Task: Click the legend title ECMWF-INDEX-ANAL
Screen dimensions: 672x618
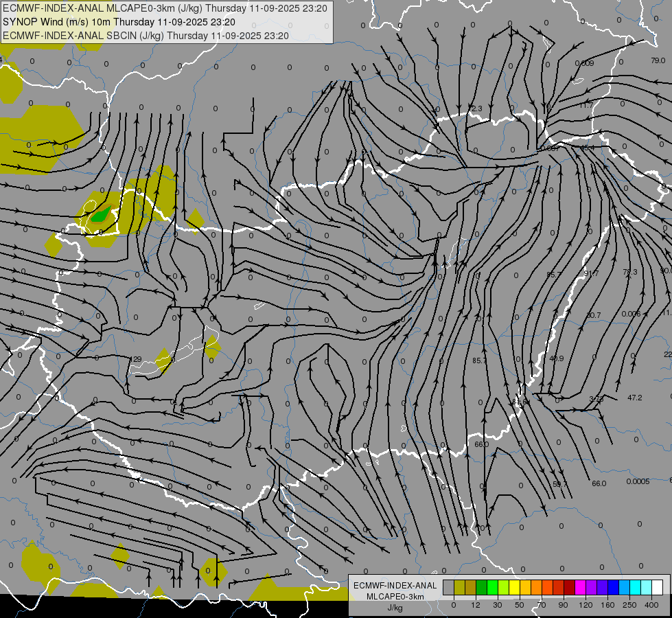Action: pos(395,586)
